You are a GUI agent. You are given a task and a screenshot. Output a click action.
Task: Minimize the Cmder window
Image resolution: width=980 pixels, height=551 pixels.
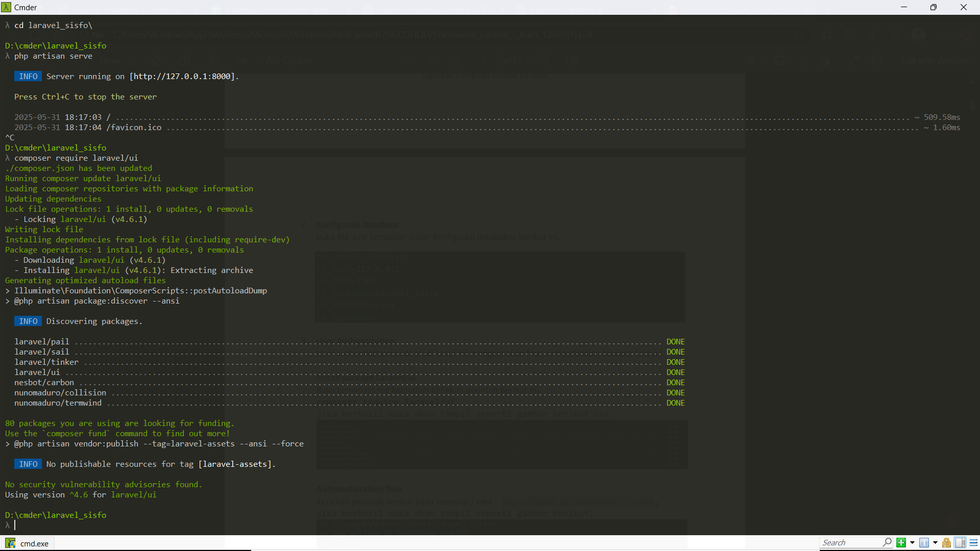point(904,7)
